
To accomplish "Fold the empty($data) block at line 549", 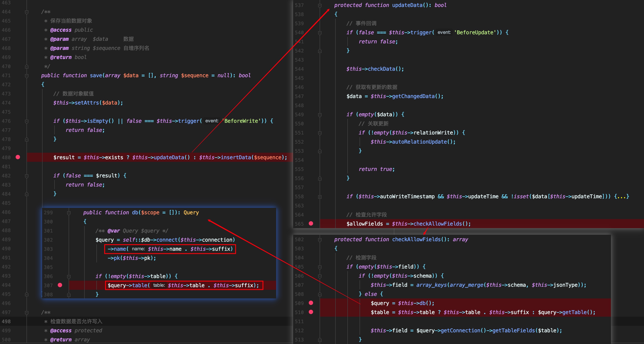I will [320, 115].
